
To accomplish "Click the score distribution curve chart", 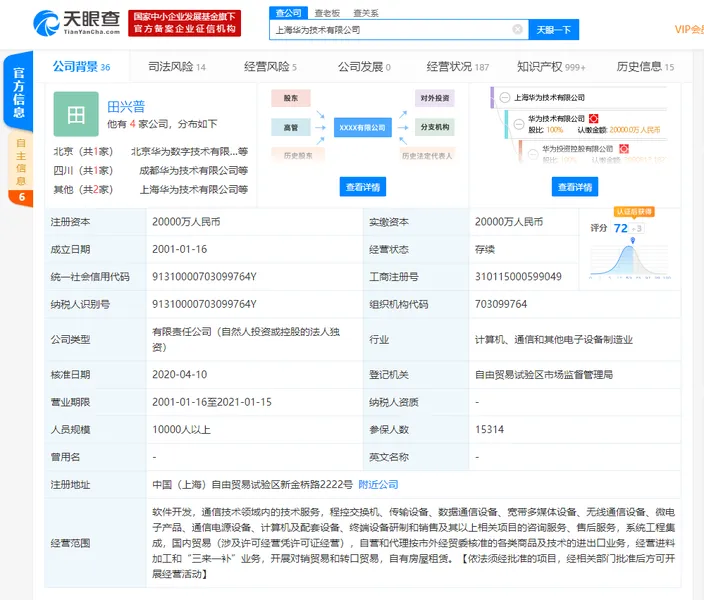I will 629,260.
